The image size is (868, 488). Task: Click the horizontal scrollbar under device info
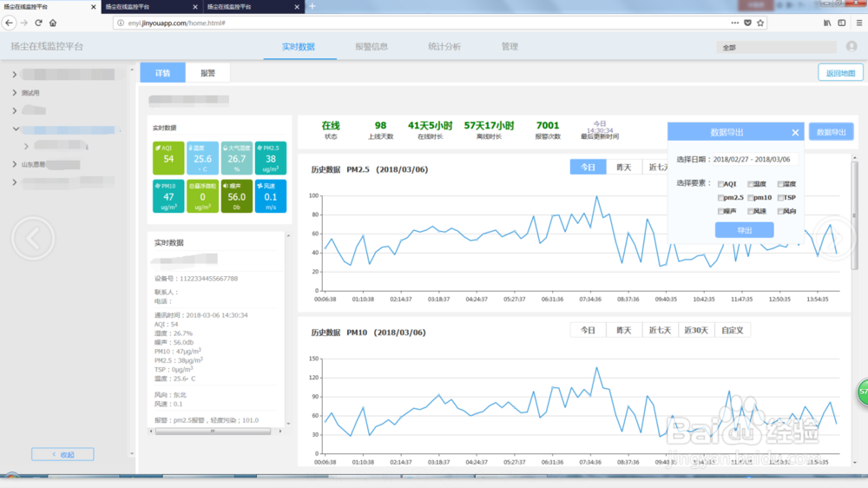pyautogui.click(x=214, y=431)
